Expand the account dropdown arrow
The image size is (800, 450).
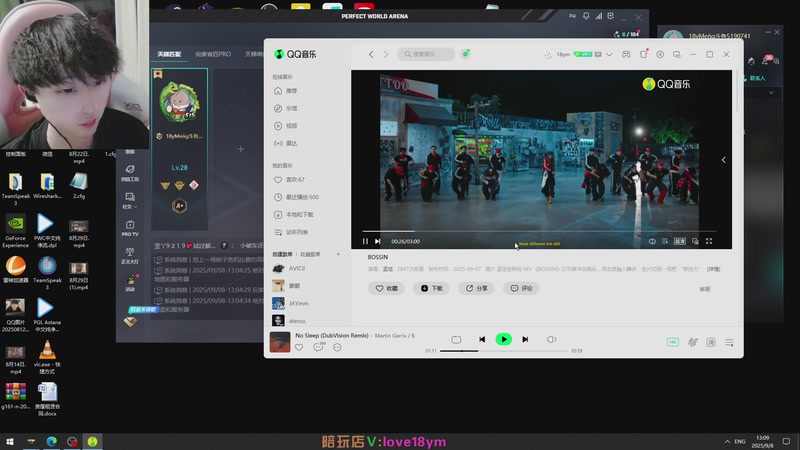pyautogui.click(x=609, y=55)
